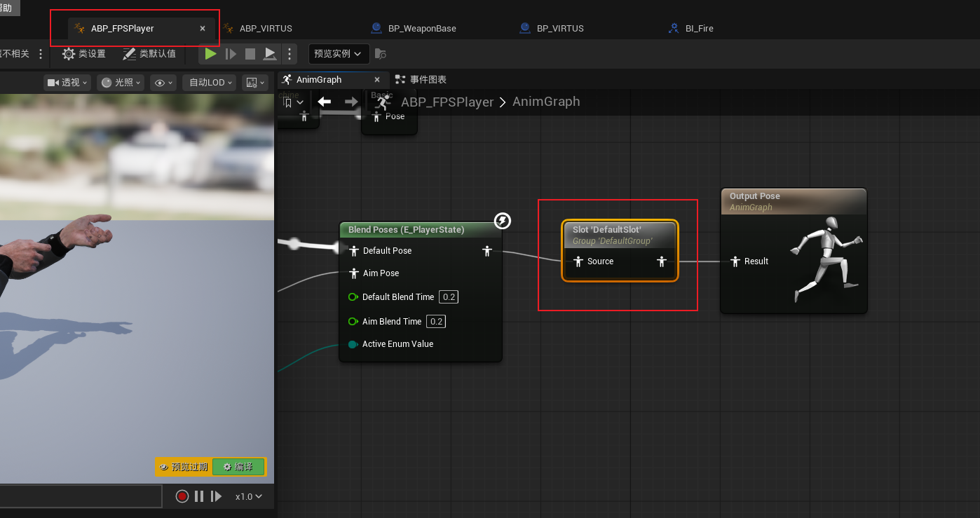Click the Default Blend Time pin
Viewport: 980px width, 518px height.
point(353,297)
